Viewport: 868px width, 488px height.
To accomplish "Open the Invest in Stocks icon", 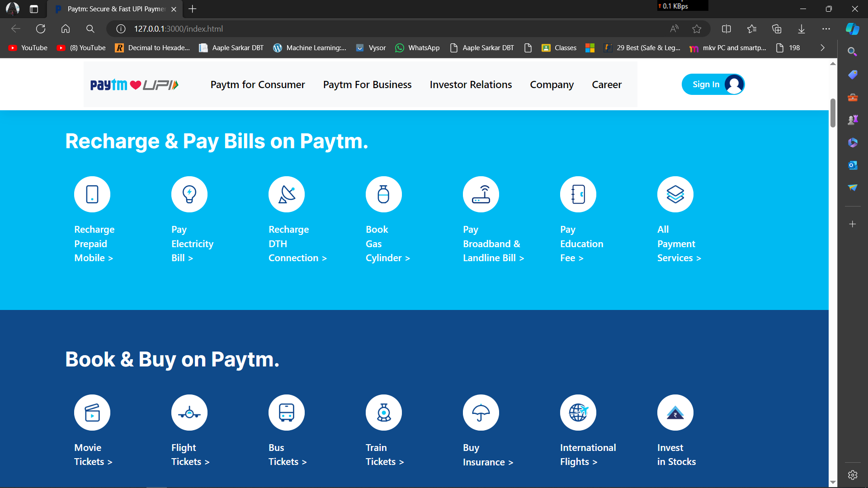I will [x=675, y=413].
